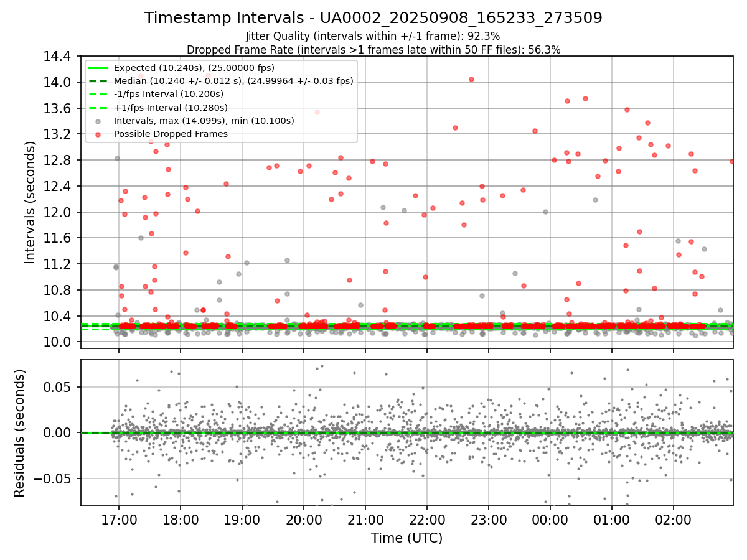
Task: Click the 'Intervals (seconds)' y-axis label
Action: 31,202
